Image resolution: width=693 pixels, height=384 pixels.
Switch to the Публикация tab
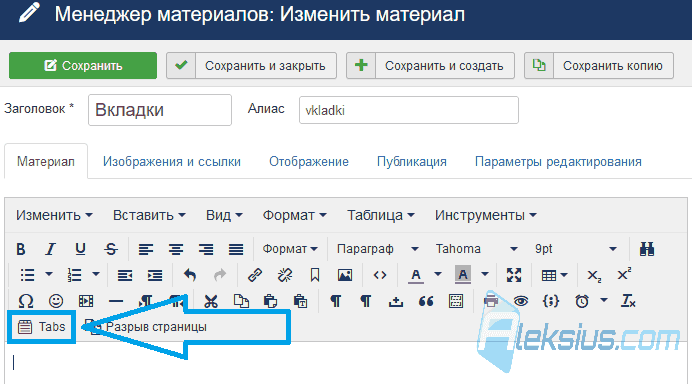[412, 162]
